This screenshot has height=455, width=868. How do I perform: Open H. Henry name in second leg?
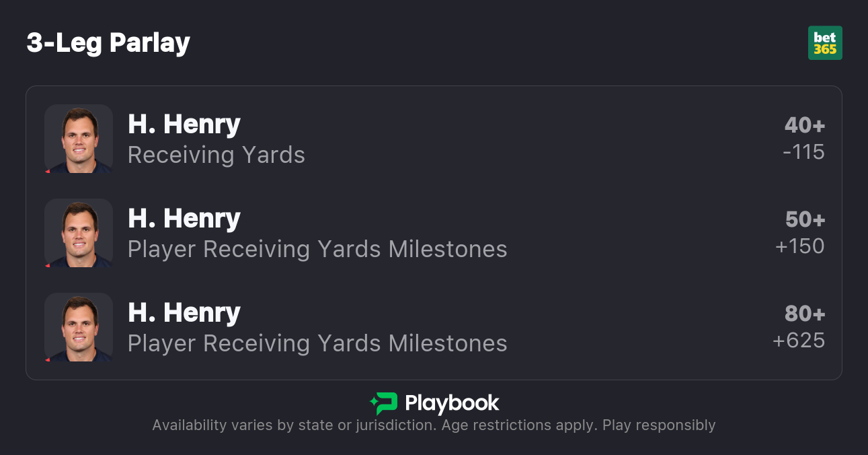(184, 219)
